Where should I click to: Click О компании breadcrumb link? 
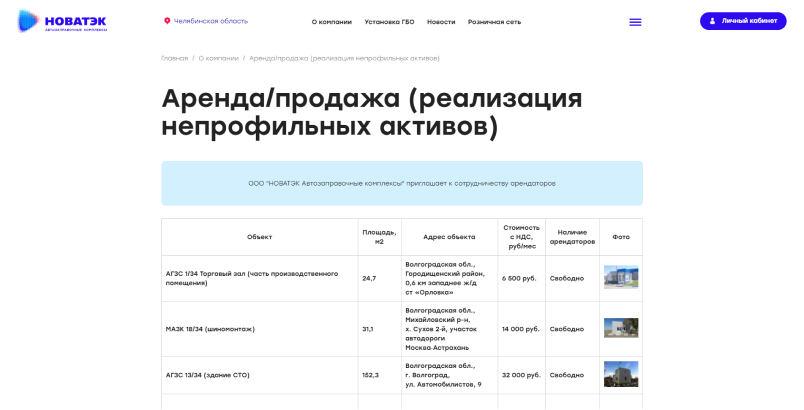click(x=218, y=58)
